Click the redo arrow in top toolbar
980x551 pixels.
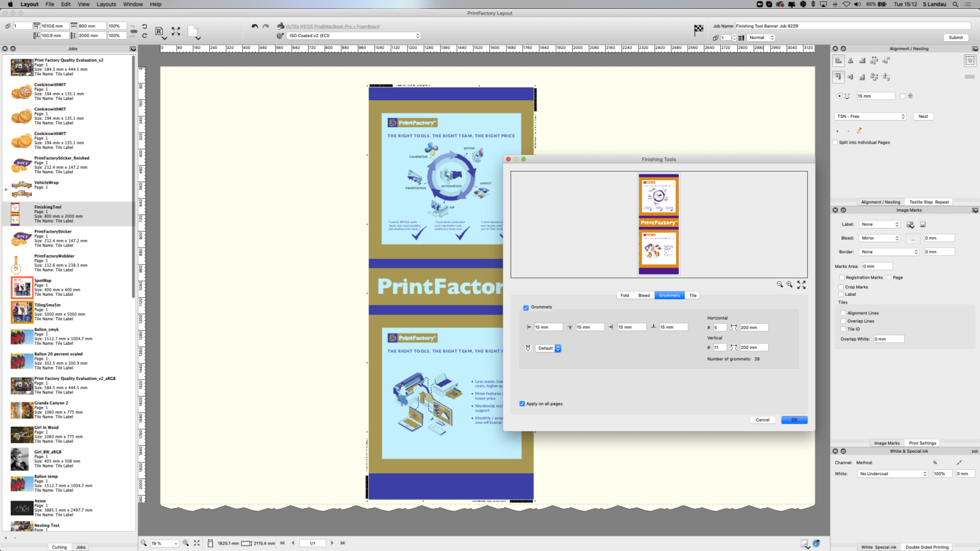pyautogui.click(x=265, y=26)
